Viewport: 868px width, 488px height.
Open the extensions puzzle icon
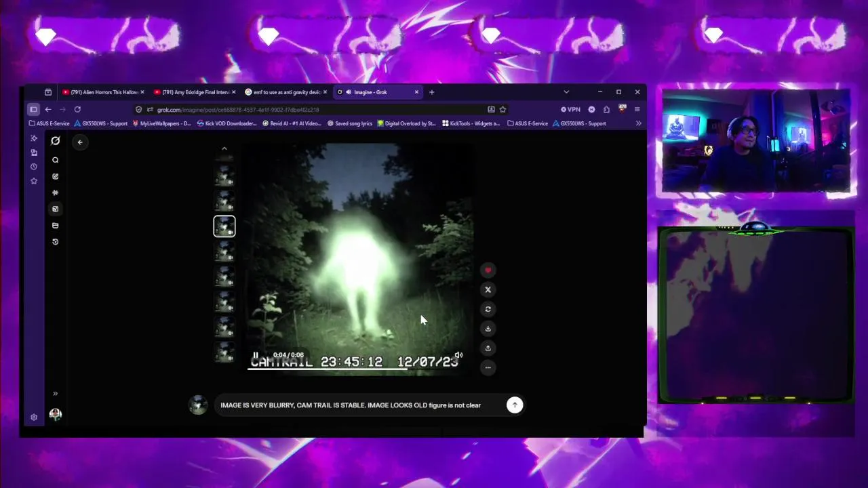[606, 109]
